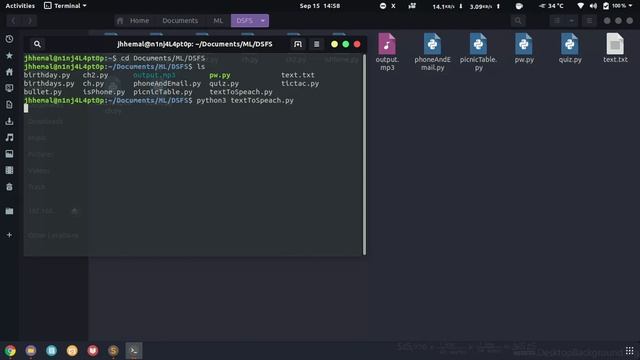The image size is (640, 360).
Task: Select quiz.py file icon
Action: 570,44
